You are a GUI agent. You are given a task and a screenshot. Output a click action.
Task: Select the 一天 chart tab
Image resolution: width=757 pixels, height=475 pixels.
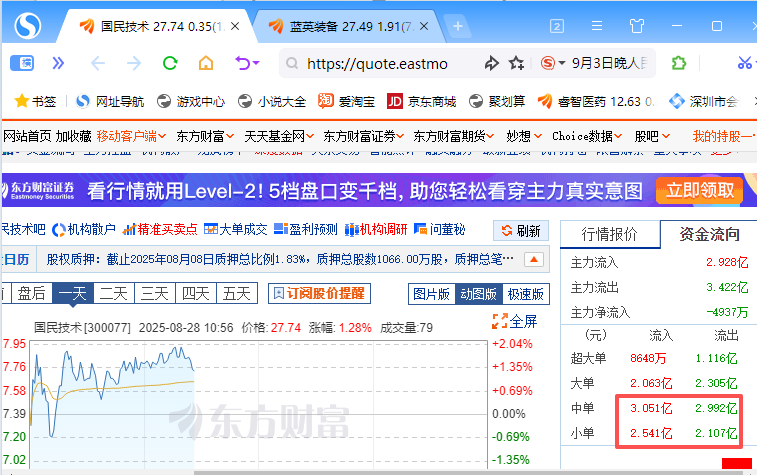click(72, 293)
